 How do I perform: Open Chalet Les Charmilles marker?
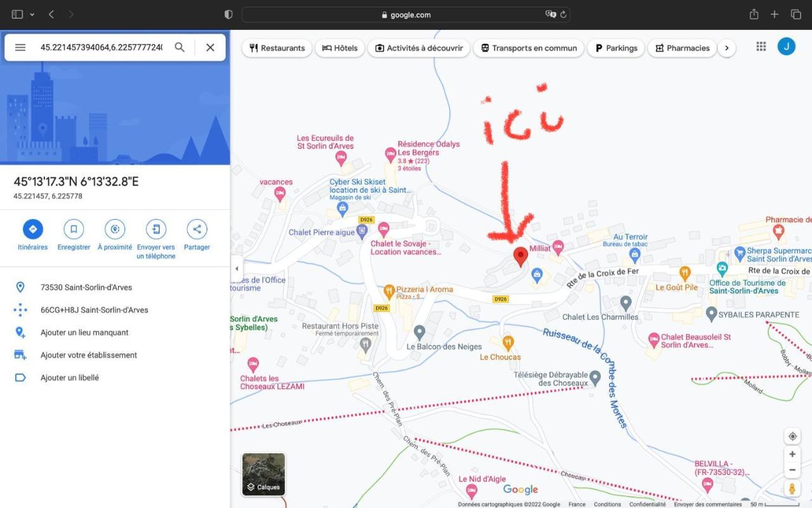click(626, 303)
